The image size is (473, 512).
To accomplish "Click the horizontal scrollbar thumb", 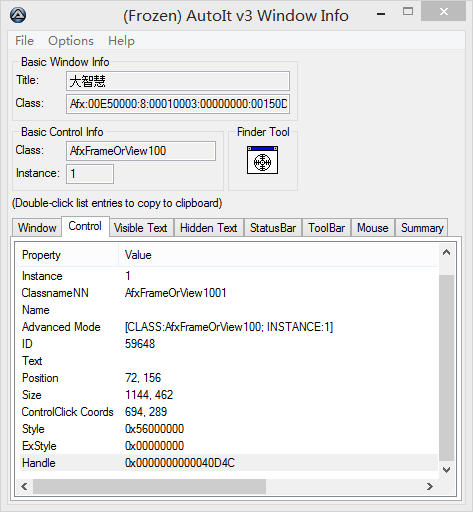I will (x=149, y=486).
